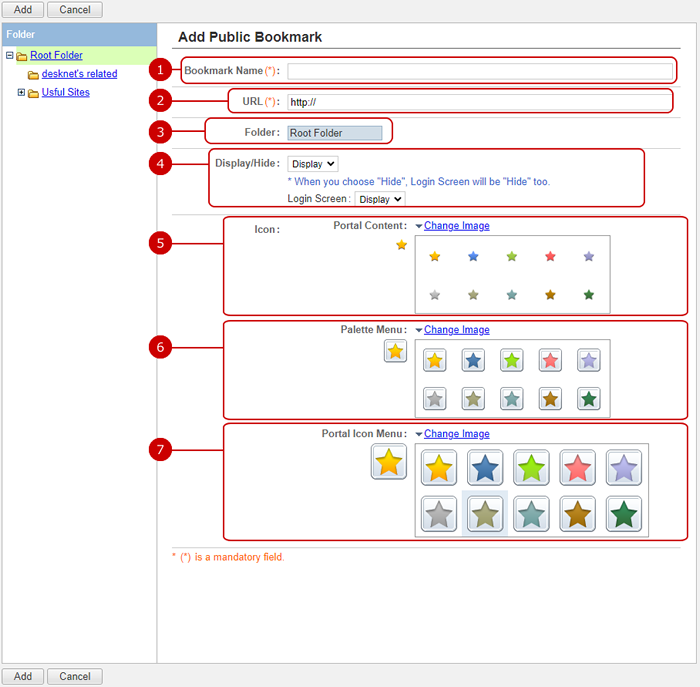Focus the Bookmark Name input field
Viewport: 700px width, 687px height.
(x=480, y=71)
